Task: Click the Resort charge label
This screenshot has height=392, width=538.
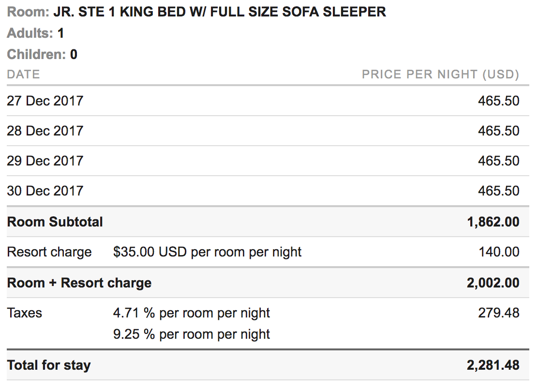Action: point(49,252)
